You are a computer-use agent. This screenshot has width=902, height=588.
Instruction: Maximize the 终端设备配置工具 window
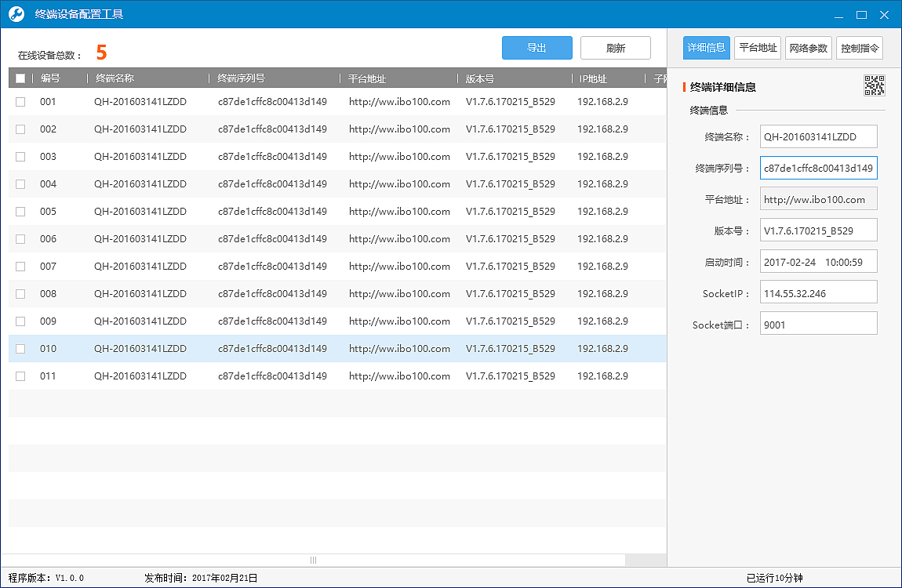[x=861, y=15]
